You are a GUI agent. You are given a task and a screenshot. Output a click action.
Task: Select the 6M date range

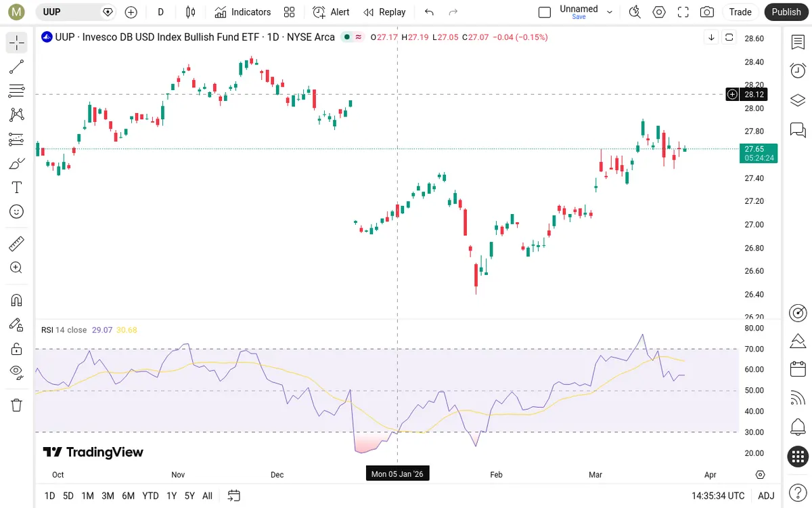tap(128, 496)
